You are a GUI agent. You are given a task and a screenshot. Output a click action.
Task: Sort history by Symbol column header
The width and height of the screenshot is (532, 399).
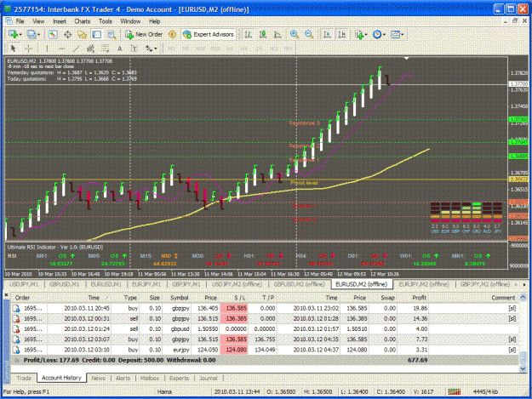179,298
